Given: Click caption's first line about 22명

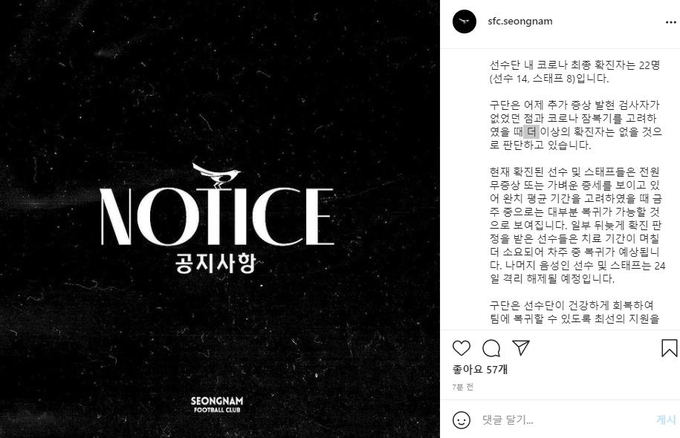Looking at the screenshot, I should (x=575, y=65).
